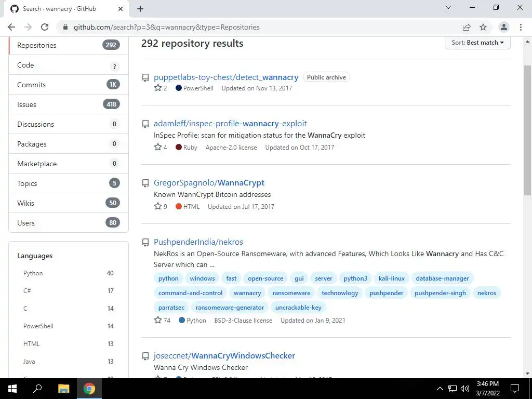Click the star icon of WannaCrypt repo
The image size is (532, 399).
(x=158, y=206)
